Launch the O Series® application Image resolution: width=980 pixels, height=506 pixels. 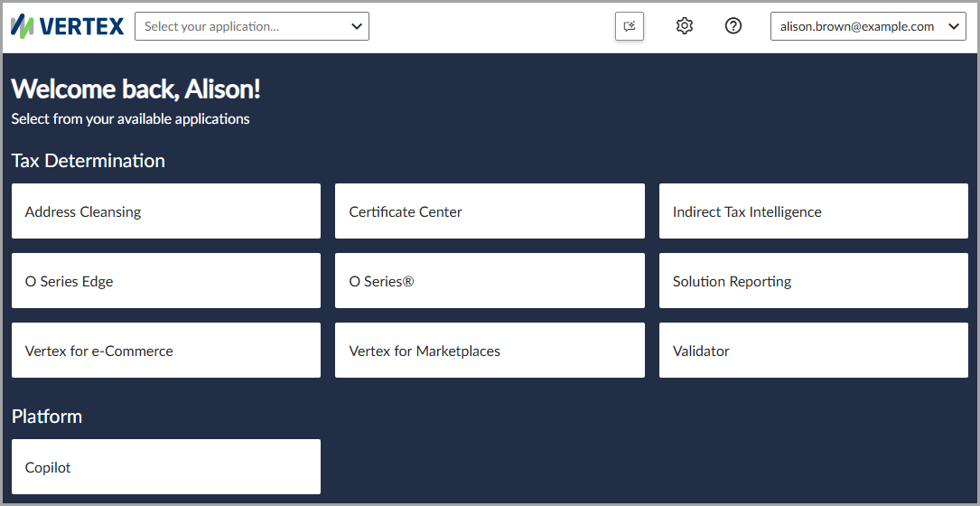(x=490, y=280)
